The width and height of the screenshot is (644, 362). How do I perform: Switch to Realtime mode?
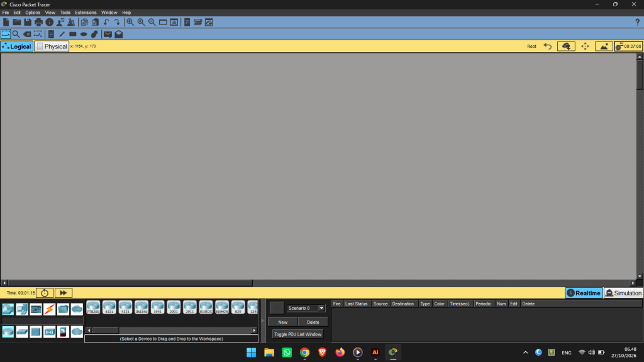[x=584, y=293]
